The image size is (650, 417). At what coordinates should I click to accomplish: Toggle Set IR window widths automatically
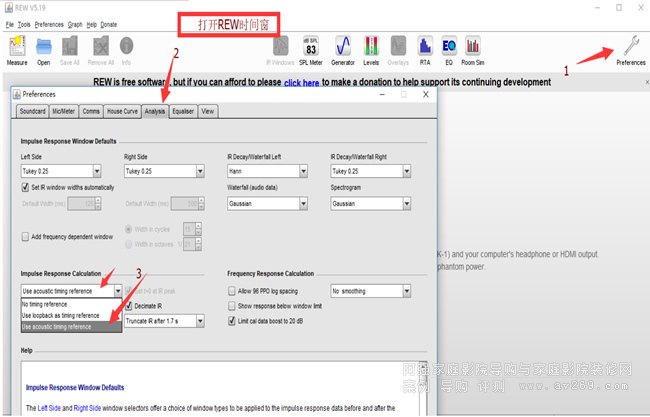26,187
